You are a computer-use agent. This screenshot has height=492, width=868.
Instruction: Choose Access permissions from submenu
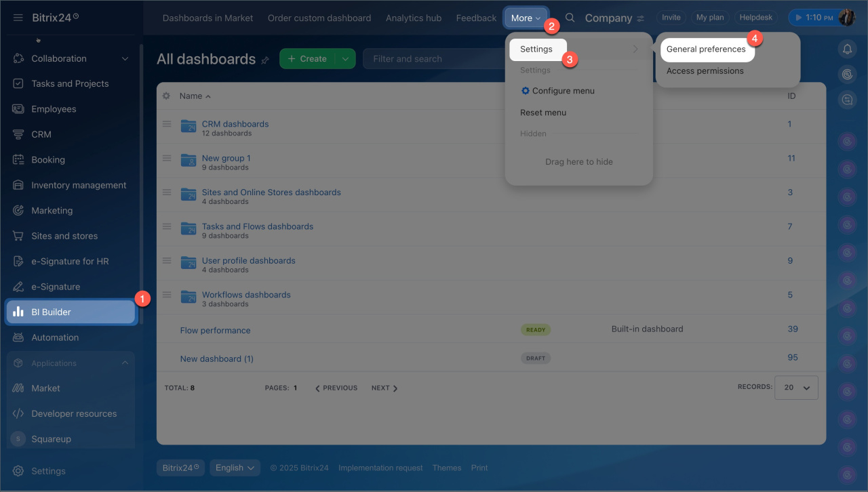705,71
